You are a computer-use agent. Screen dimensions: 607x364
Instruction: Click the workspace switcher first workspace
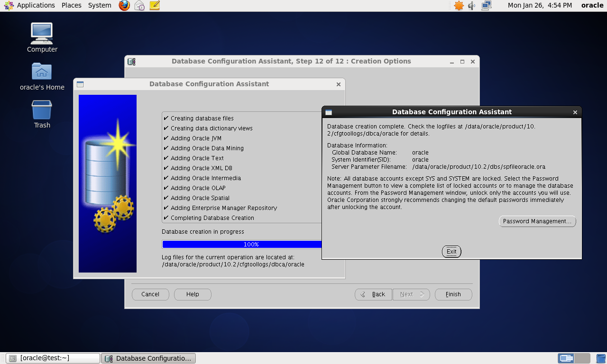pos(566,358)
